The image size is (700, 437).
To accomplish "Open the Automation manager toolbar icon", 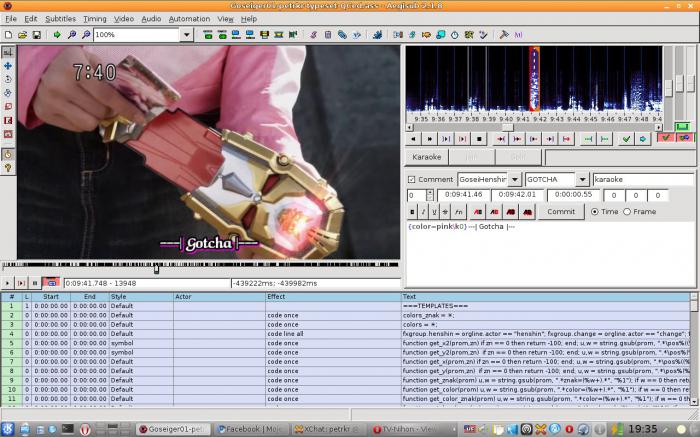I will (377, 34).
